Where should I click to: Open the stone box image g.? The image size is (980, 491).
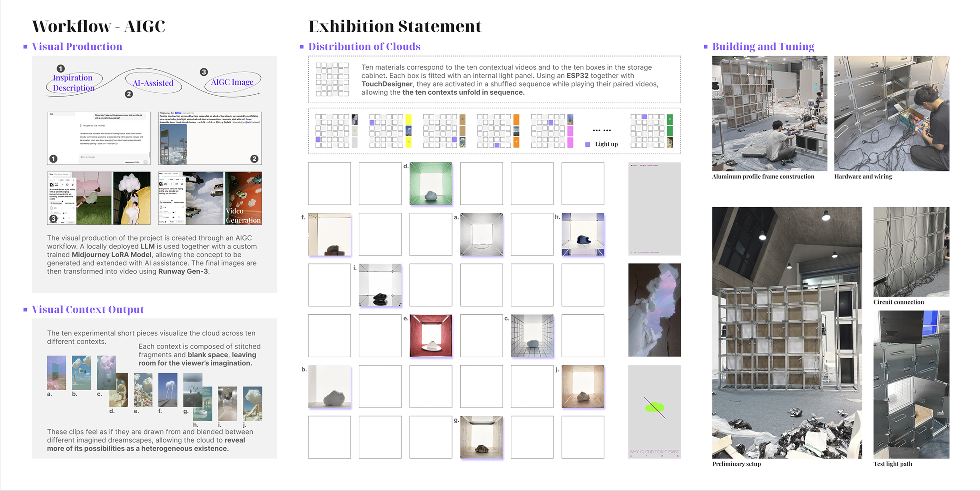[x=481, y=437]
